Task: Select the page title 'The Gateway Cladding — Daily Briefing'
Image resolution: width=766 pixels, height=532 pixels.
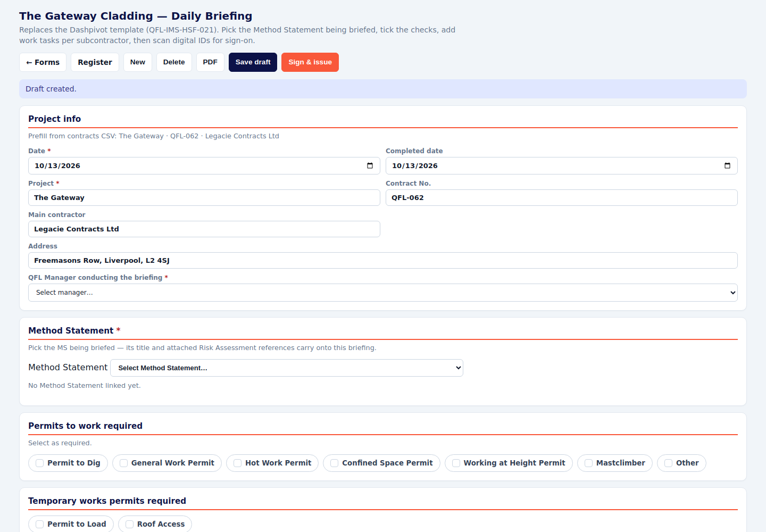Action: [x=136, y=16]
